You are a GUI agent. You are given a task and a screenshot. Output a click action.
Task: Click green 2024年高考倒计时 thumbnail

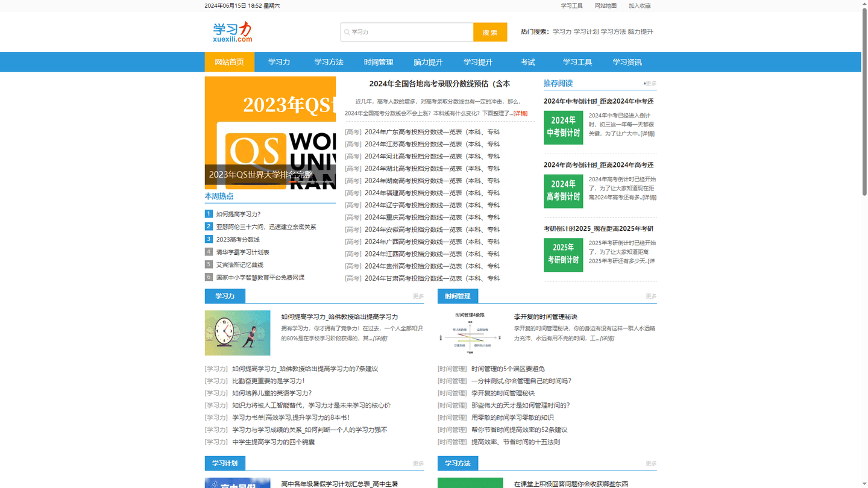click(563, 191)
